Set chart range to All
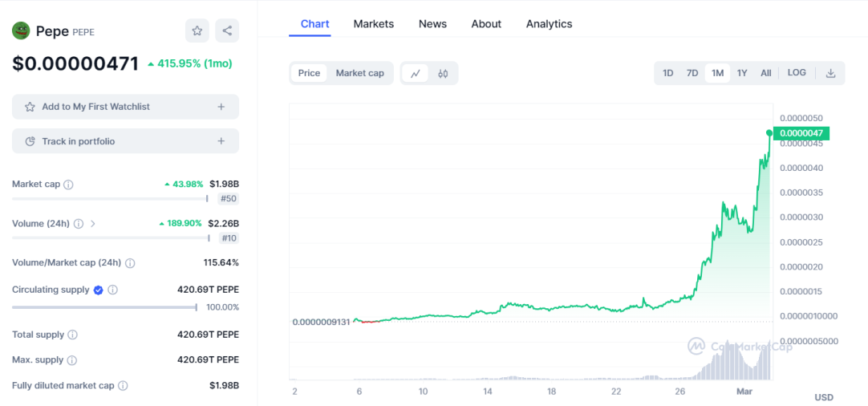868x406 pixels. [766, 73]
